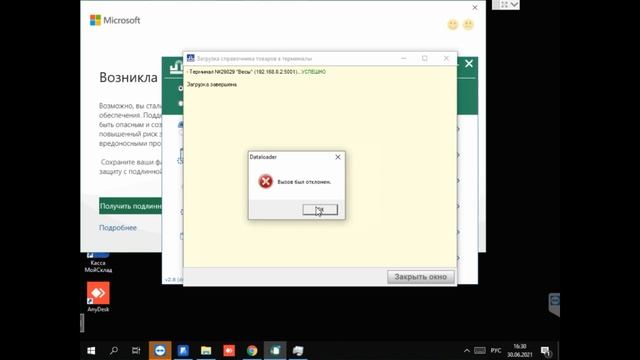The image size is (640, 360).
Task: Close the Dataloader error dialog
Action: coord(338,157)
